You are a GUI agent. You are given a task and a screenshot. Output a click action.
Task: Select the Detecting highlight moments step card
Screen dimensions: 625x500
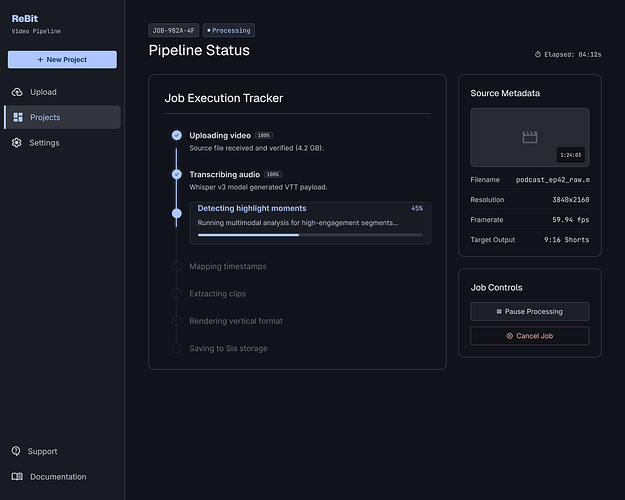[310, 223]
